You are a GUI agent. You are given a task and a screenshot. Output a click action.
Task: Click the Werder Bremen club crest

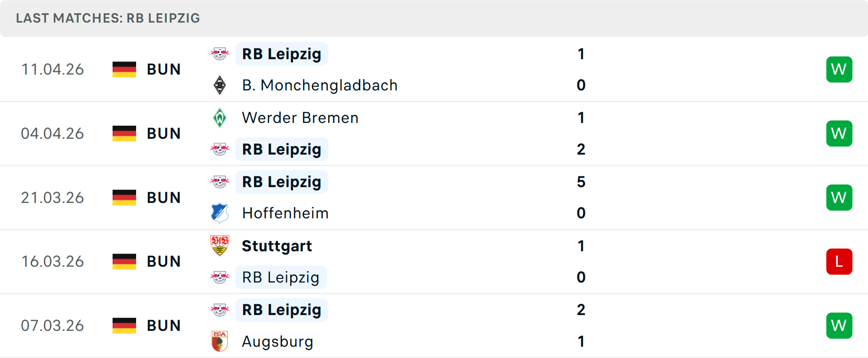(220, 118)
